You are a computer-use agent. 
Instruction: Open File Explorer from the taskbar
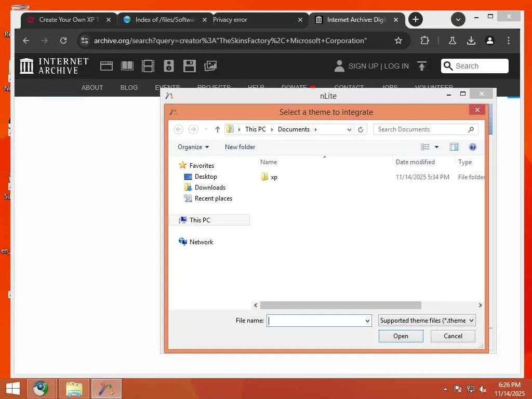click(x=74, y=389)
